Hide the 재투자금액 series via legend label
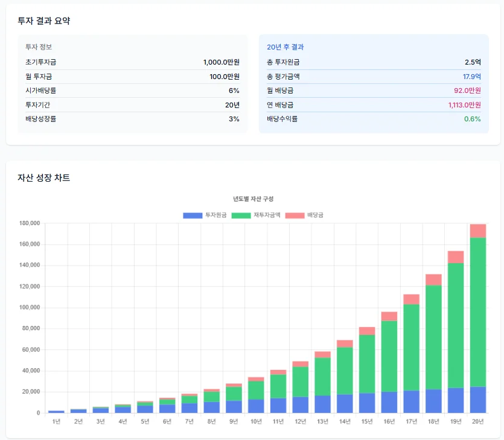The width and height of the screenshot is (504, 440). [267, 215]
